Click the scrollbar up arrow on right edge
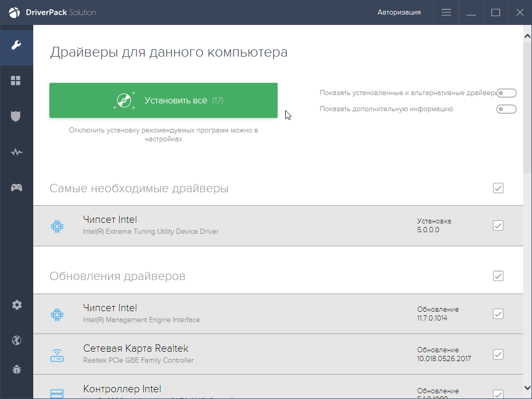Image resolution: width=532 pixels, height=399 pixels. [527, 35]
